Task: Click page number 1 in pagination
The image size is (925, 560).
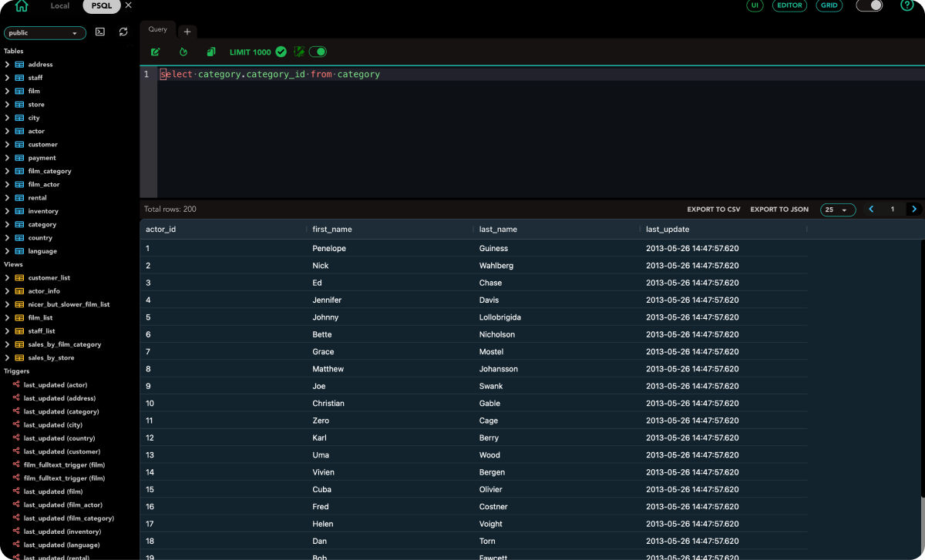Action: 893,209
